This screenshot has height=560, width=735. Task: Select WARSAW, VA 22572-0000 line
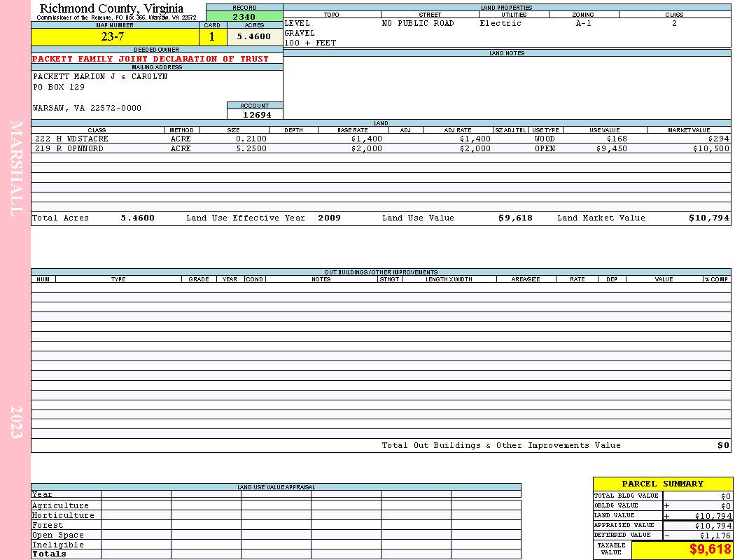[x=87, y=108]
